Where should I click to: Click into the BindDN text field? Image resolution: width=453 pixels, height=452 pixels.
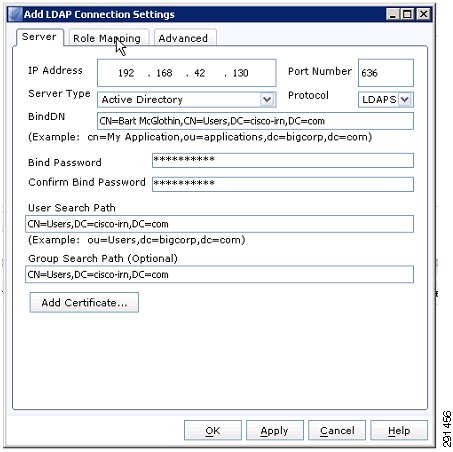point(255,121)
